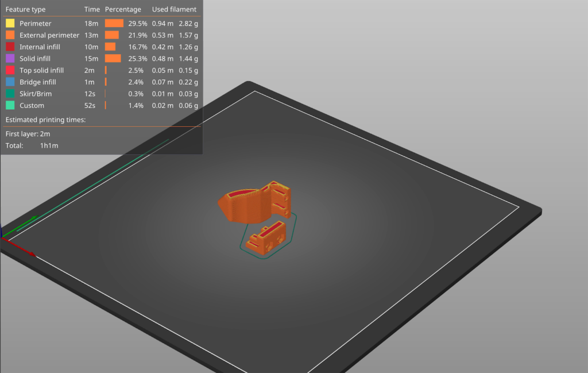
Task: Click the Time column header
Action: click(92, 9)
